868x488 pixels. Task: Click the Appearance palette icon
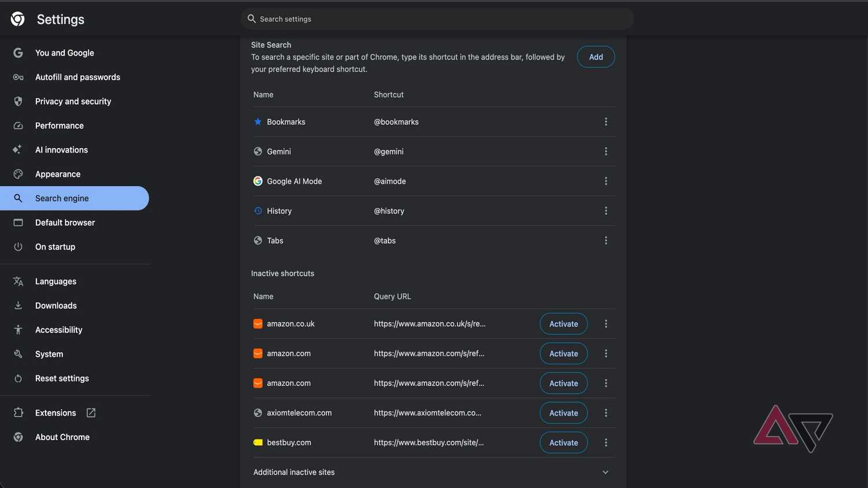click(x=18, y=174)
